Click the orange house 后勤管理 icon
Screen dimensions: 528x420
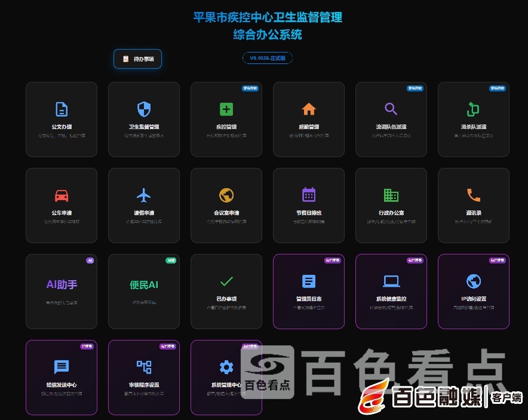pos(309,109)
